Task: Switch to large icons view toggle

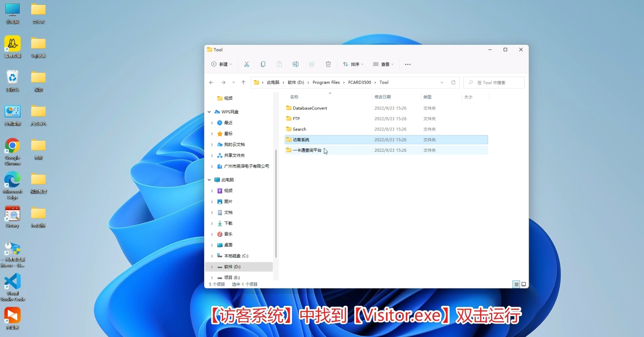Action: (524, 284)
